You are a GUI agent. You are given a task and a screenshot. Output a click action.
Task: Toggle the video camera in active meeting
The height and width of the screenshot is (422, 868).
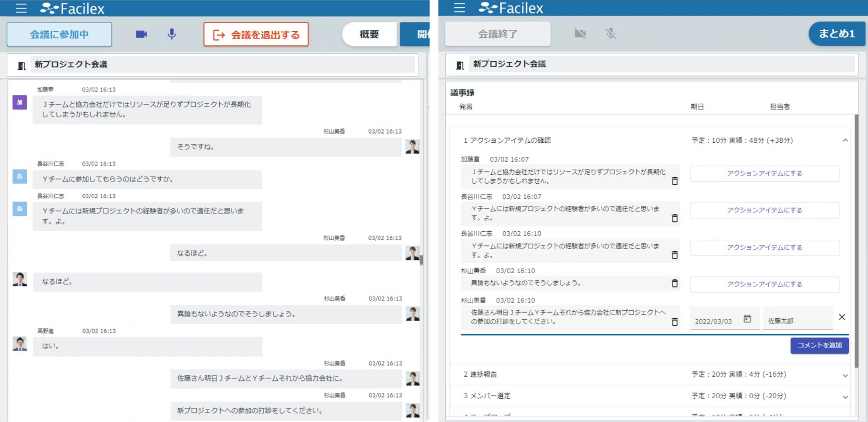coord(141,34)
